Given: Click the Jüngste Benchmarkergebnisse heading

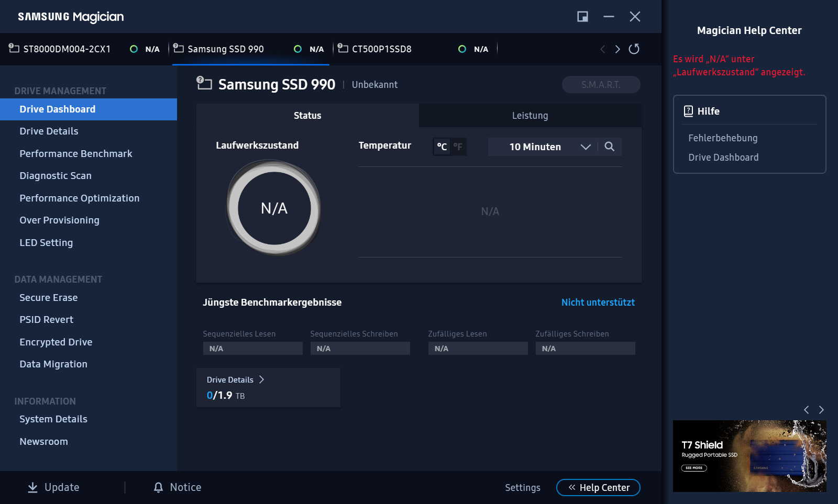Looking at the screenshot, I should tap(272, 303).
